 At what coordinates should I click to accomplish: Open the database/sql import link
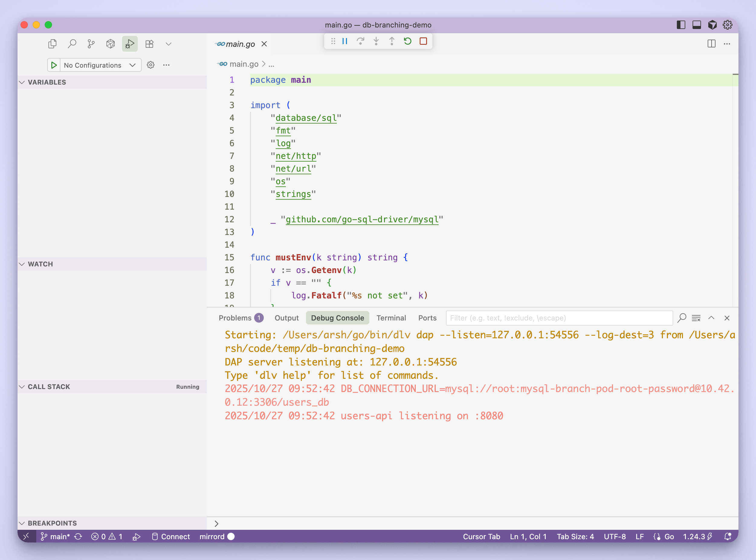pyautogui.click(x=306, y=118)
